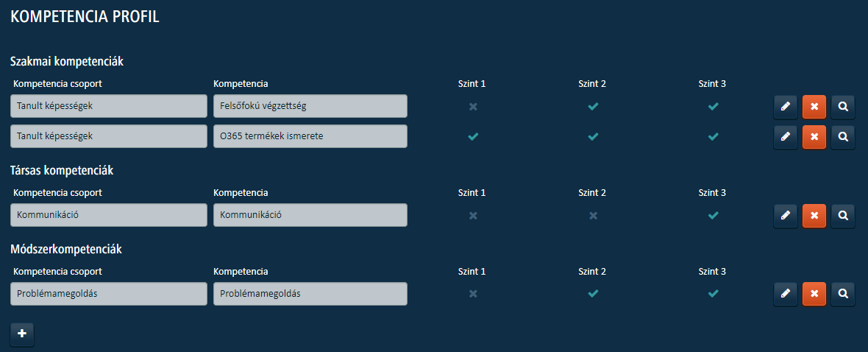This screenshot has height=352, width=868.
Task: Click the Felsőfokú végzettség competency field
Action: [310, 107]
